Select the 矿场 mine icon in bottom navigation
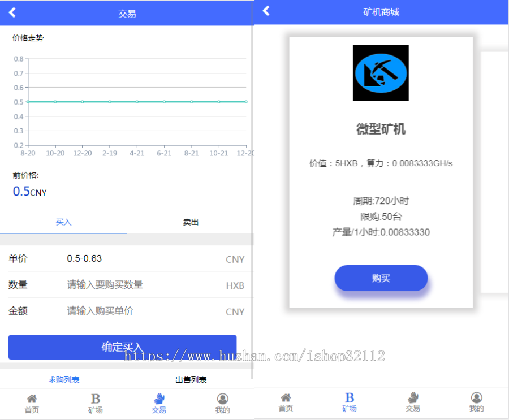Screen dimensions: 509x420 (95, 402)
